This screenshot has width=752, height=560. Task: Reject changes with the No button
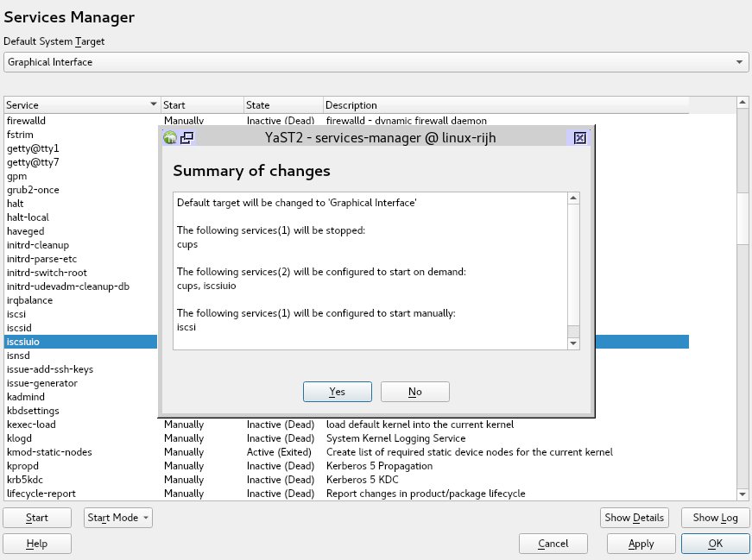coord(415,392)
